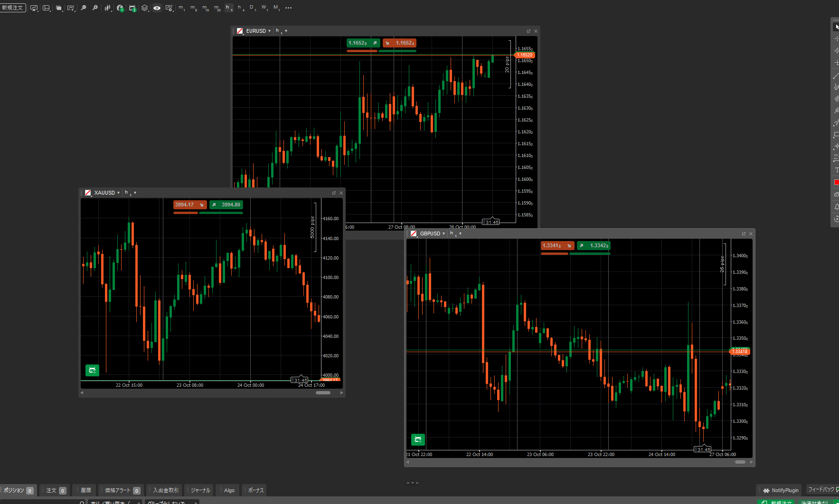Open the GBPUSD chart timeframe dropdown
The height and width of the screenshot is (504, 839).
[x=460, y=233]
